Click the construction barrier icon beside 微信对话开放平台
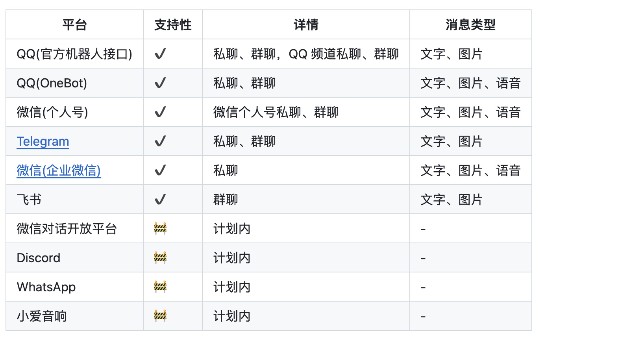This screenshot has height=337, width=644. [x=160, y=229]
